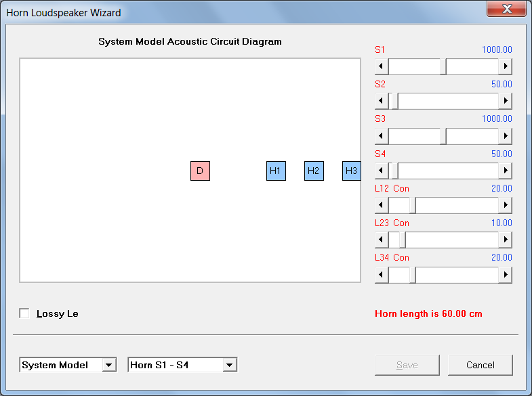Click the red S4 label

[x=380, y=154]
